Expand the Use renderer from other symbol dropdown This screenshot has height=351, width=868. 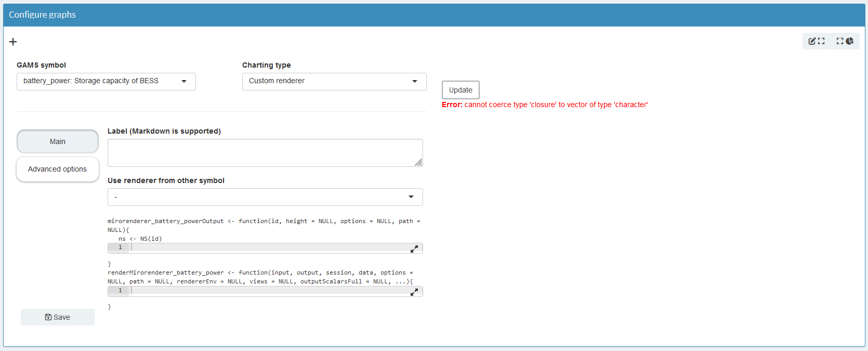click(x=265, y=197)
